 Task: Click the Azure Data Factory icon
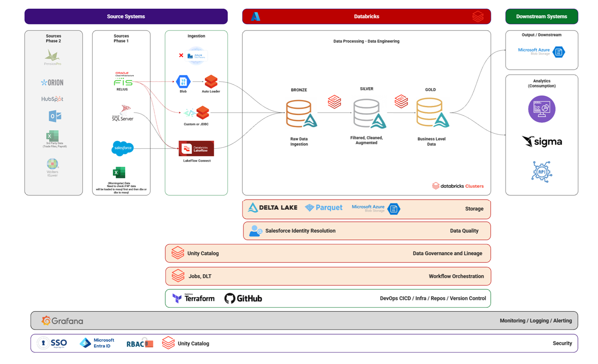coord(196,56)
